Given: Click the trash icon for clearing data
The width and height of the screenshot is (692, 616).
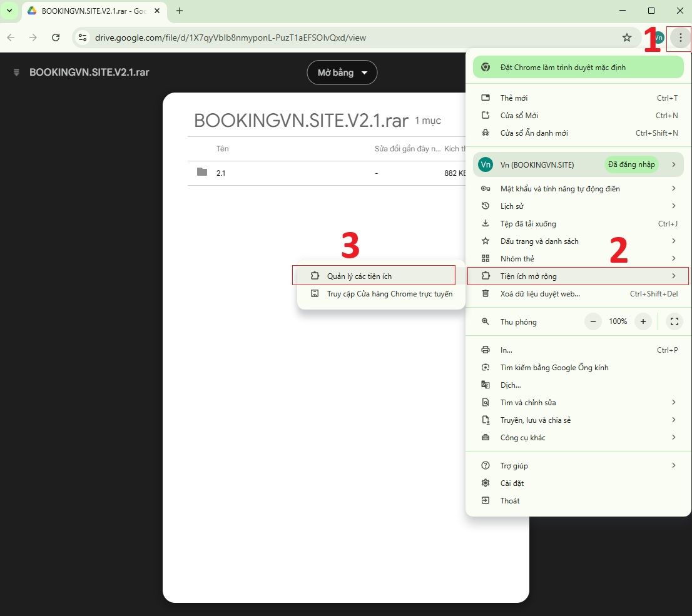Looking at the screenshot, I should click(x=486, y=293).
